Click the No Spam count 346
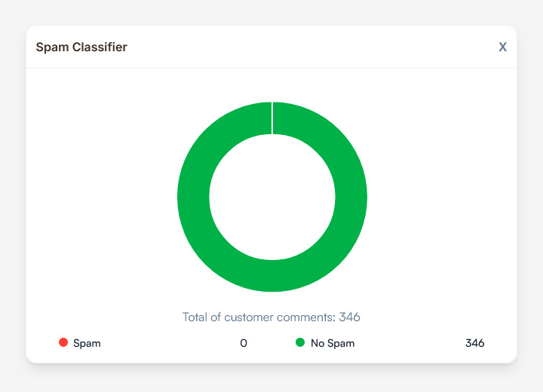 point(474,343)
